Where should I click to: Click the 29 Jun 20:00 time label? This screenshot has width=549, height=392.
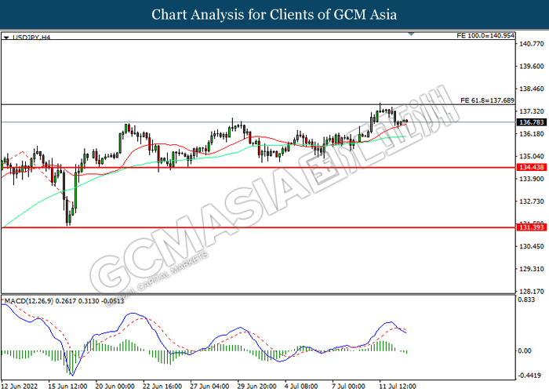(256, 386)
